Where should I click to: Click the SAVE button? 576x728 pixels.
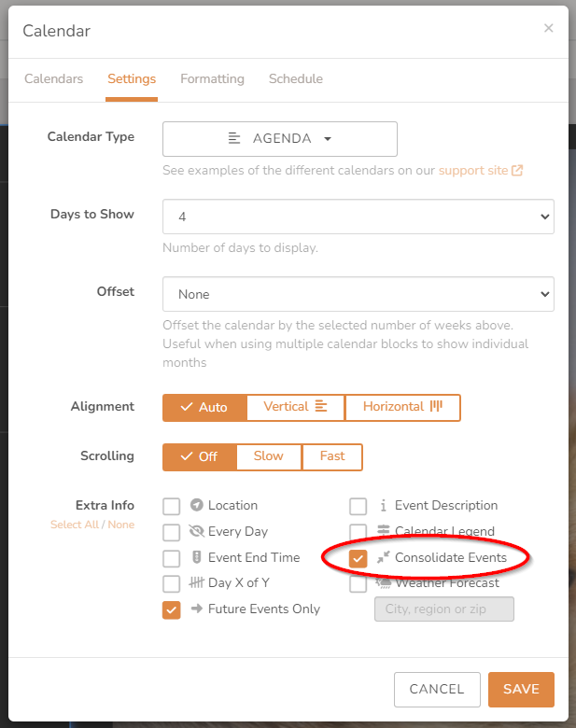click(x=521, y=690)
